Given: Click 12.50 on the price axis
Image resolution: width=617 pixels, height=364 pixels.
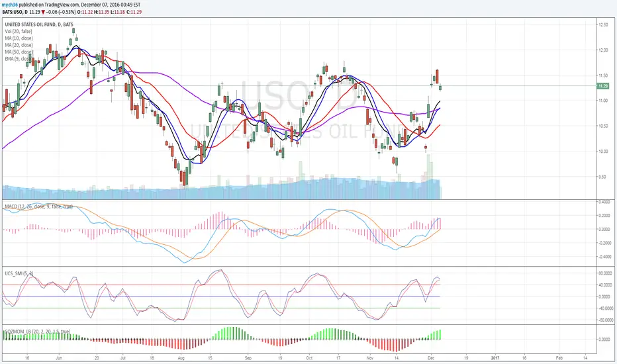Looking at the screenshot, I should (x=603, y=24).
